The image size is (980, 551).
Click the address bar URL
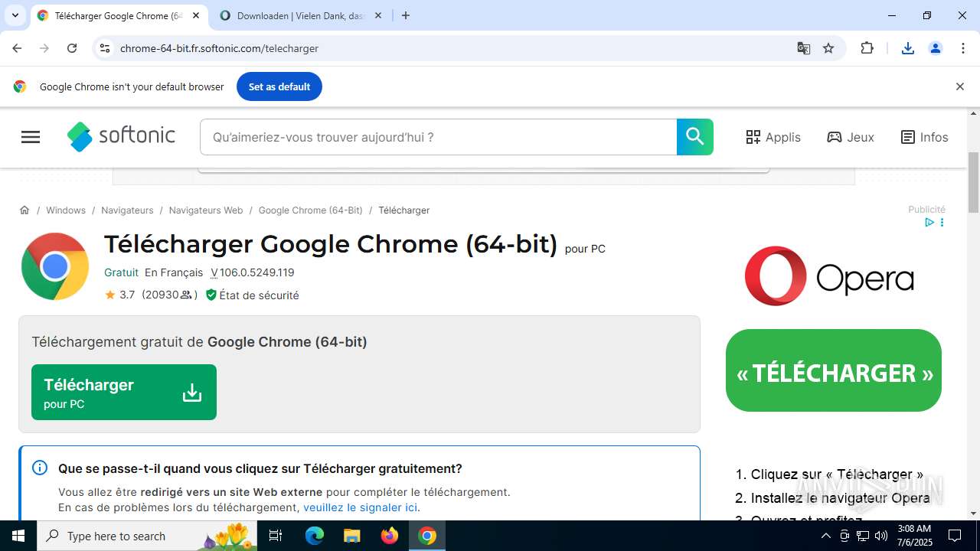(219, 48)
